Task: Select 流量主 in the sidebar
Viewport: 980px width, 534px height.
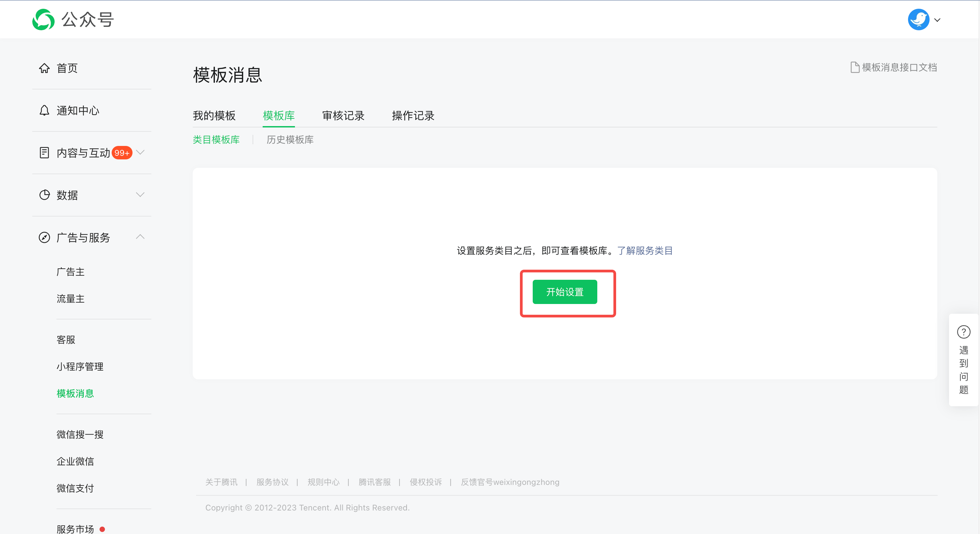Action: (x=70, y=299)
